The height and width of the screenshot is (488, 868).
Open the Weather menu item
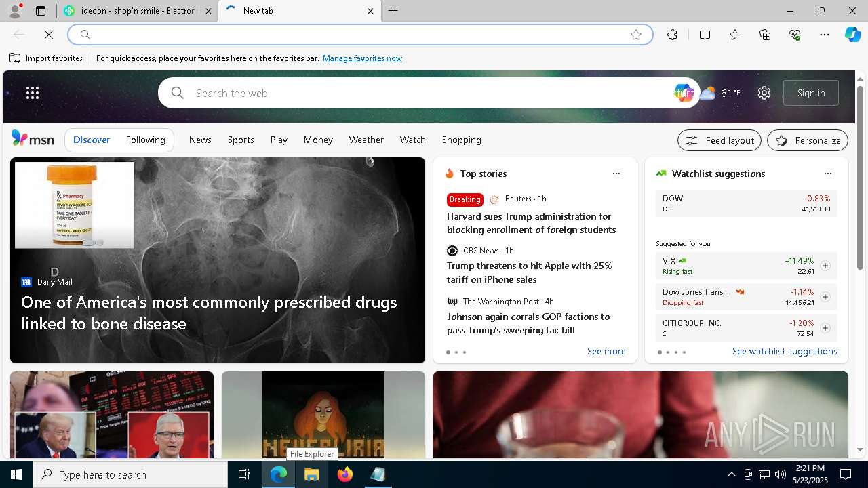[x=366, y=140]
